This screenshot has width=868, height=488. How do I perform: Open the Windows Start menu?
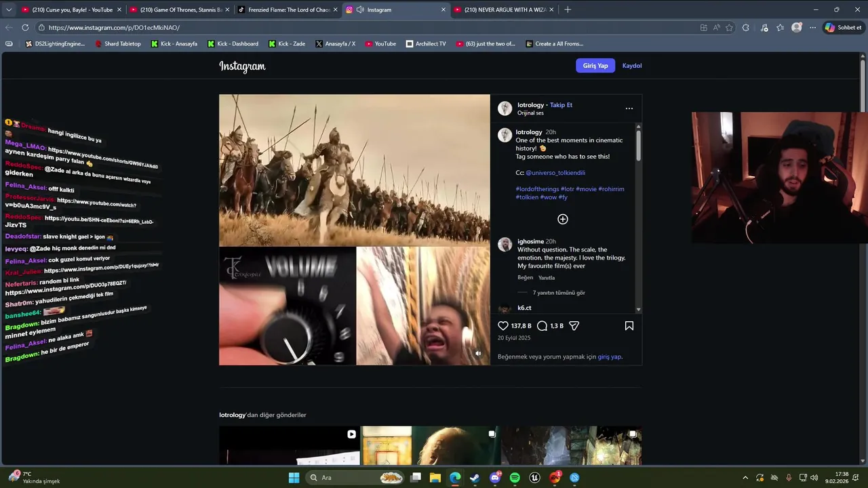[294, 478]
